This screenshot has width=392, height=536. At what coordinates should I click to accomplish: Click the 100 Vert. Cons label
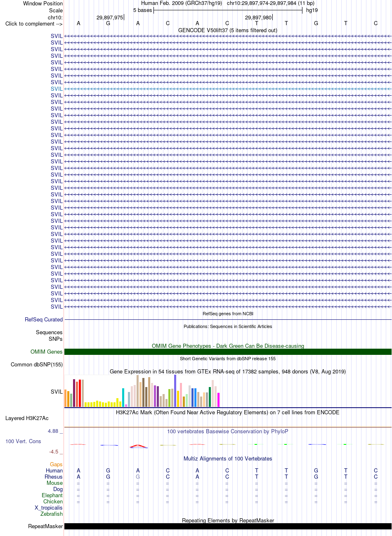[x=23, y=441]
